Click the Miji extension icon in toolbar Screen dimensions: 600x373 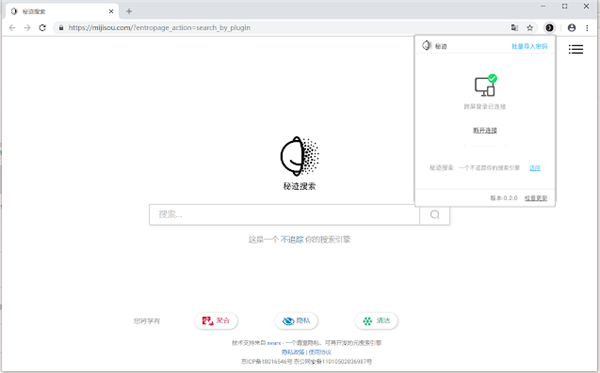coord(549,28)
